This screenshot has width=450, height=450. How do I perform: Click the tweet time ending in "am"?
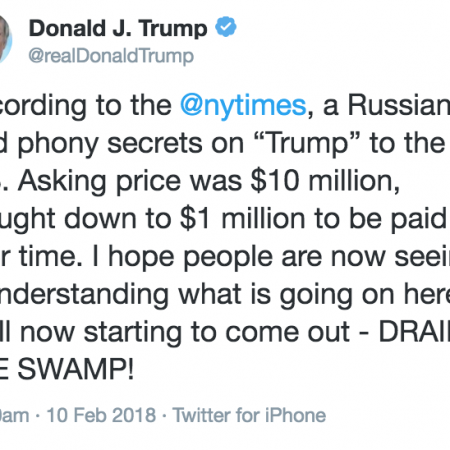point(14,415)
